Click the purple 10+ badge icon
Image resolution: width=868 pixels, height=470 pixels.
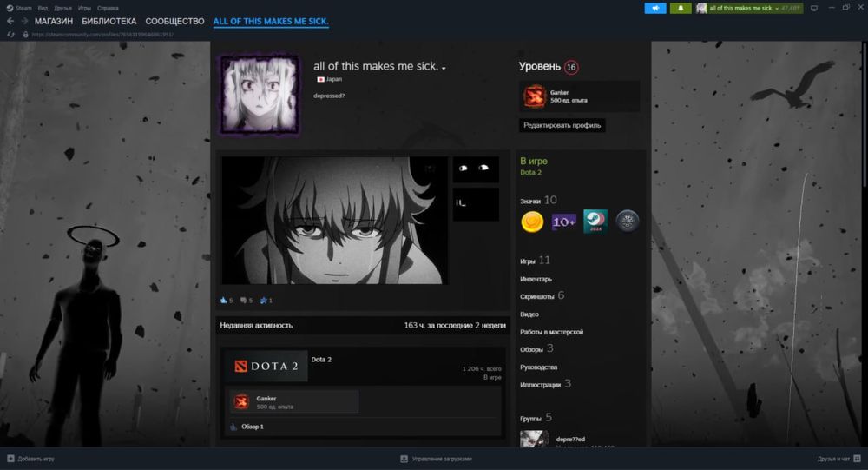pos(563,222)
